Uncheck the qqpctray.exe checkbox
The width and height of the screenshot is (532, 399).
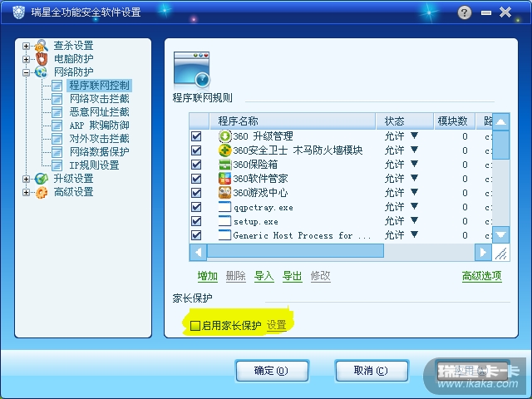coord(196,207)
